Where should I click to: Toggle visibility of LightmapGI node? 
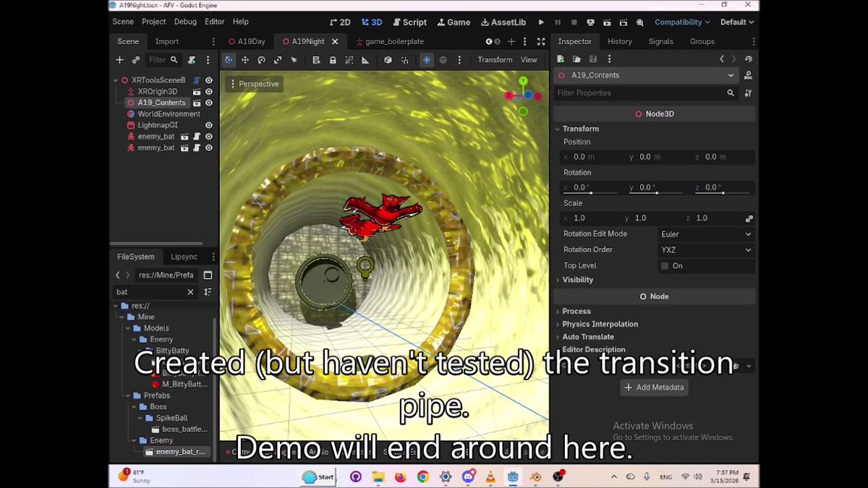pyautogui.click(x=208, y=125)
